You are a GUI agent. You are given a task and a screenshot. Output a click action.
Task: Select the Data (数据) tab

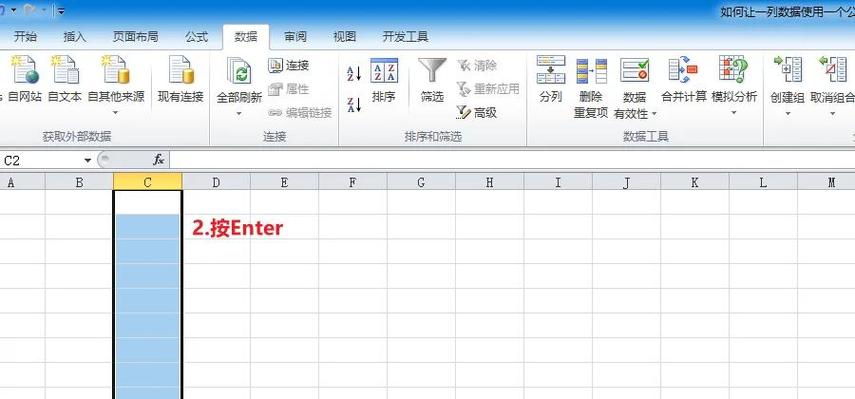246,37
